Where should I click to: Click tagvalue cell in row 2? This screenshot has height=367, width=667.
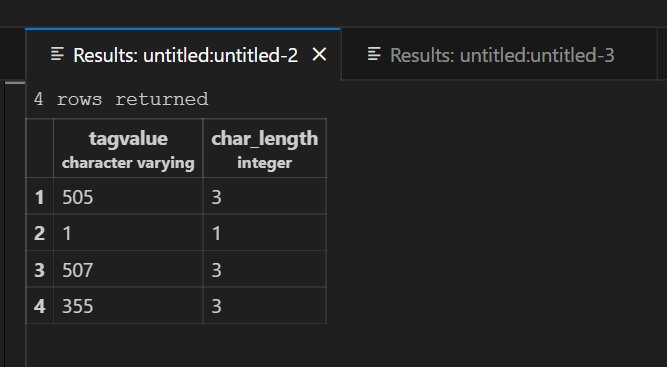(128, 232)
